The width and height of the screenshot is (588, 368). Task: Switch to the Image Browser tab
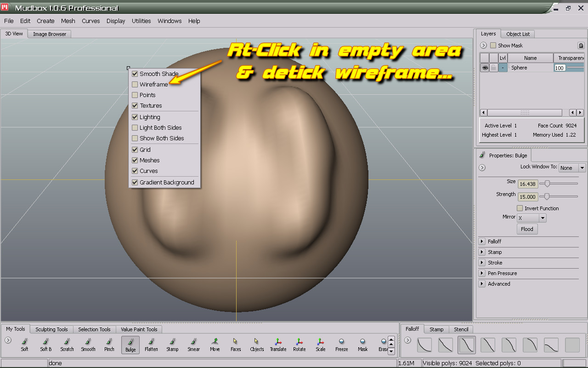tap(50, 34)
